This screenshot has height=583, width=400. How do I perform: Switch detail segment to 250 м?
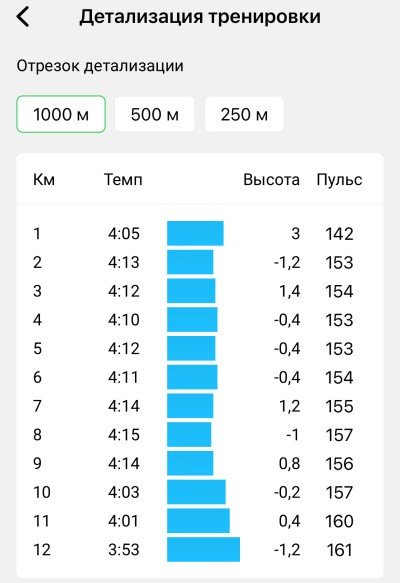(244, 114)
